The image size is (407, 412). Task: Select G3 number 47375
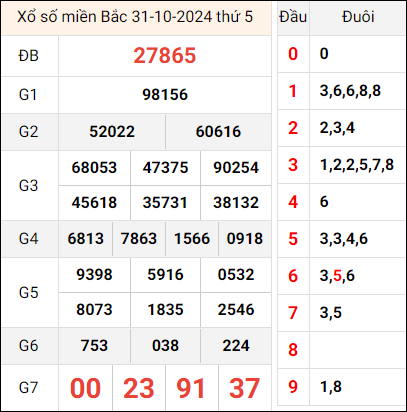coord(165,167)
